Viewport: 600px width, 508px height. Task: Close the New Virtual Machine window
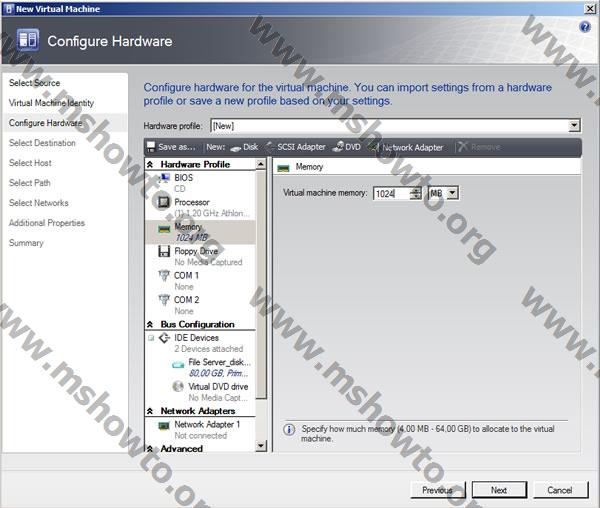pyautogui.click(x=590, y=8)
